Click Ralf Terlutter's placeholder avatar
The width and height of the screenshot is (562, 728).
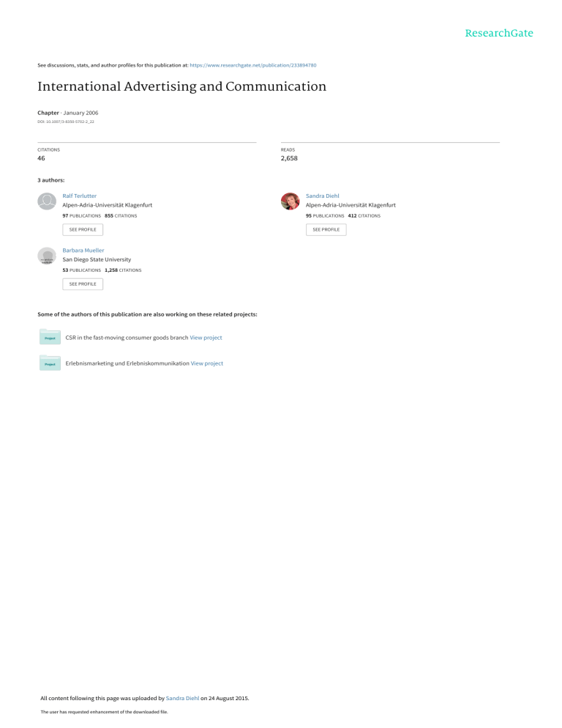[x=47, y=201]
